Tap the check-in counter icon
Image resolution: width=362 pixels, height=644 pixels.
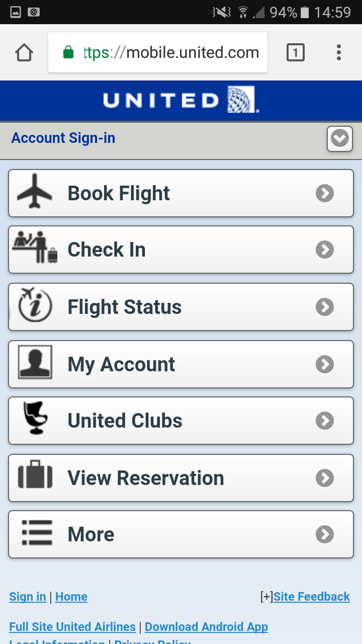coord(35,248)
